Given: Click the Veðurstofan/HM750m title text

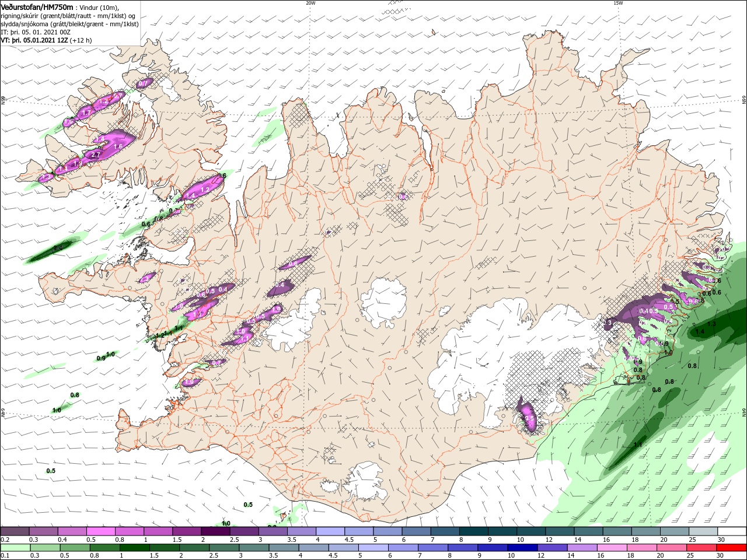Looking at the screenshot, I should 37,6.
